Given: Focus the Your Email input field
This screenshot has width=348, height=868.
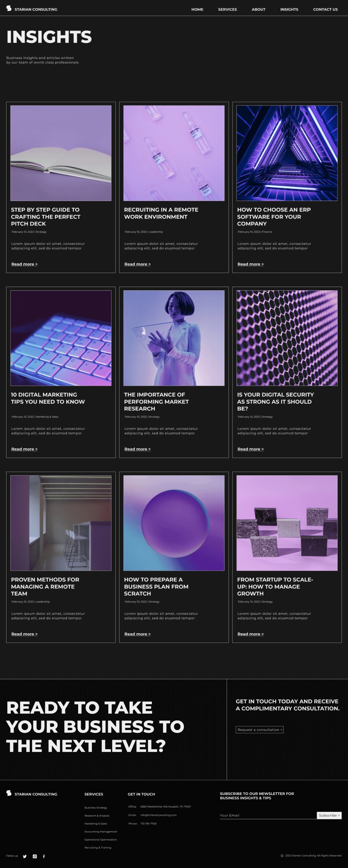Looking at the screenshot, I should tap(268, 815).
